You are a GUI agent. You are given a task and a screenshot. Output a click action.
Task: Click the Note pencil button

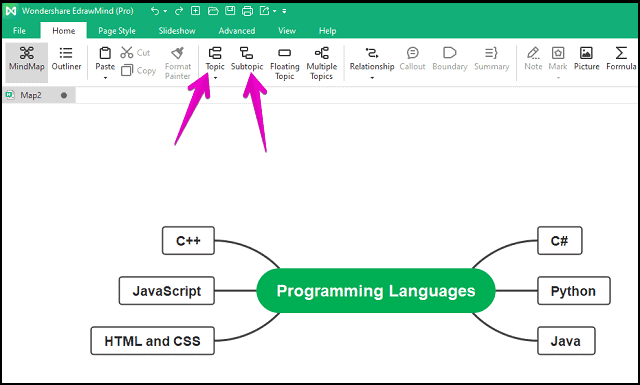coord(533,59)
